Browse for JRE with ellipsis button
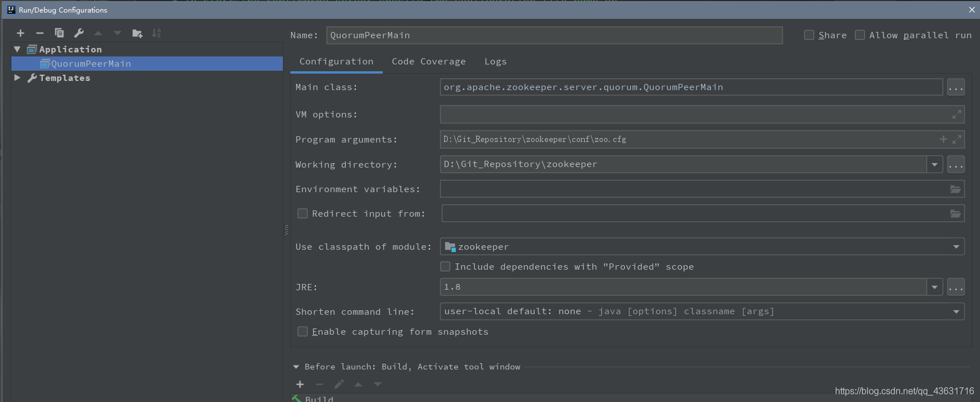This screenshot has height=402, width=980. coord(956,287)
